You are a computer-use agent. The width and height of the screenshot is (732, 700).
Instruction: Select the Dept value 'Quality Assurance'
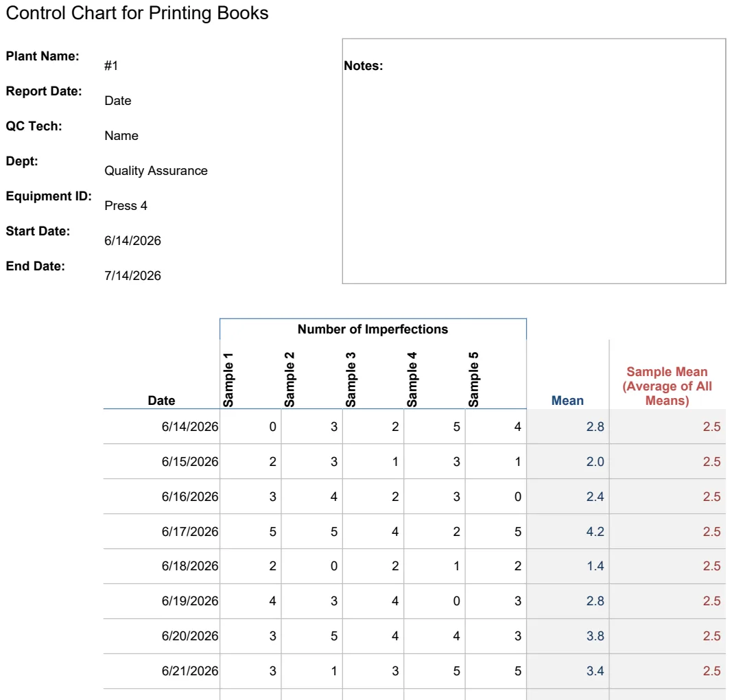156,171
